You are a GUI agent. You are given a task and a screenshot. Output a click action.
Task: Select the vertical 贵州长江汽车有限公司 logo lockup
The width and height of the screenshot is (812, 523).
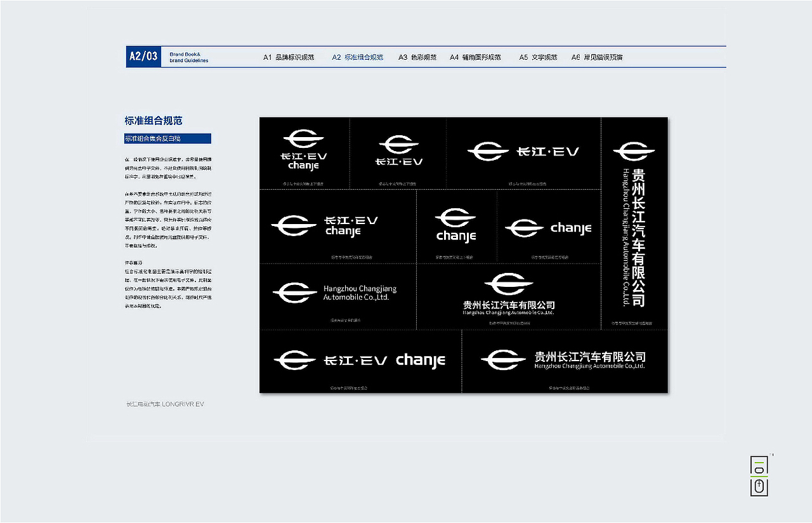click(634, 223)
